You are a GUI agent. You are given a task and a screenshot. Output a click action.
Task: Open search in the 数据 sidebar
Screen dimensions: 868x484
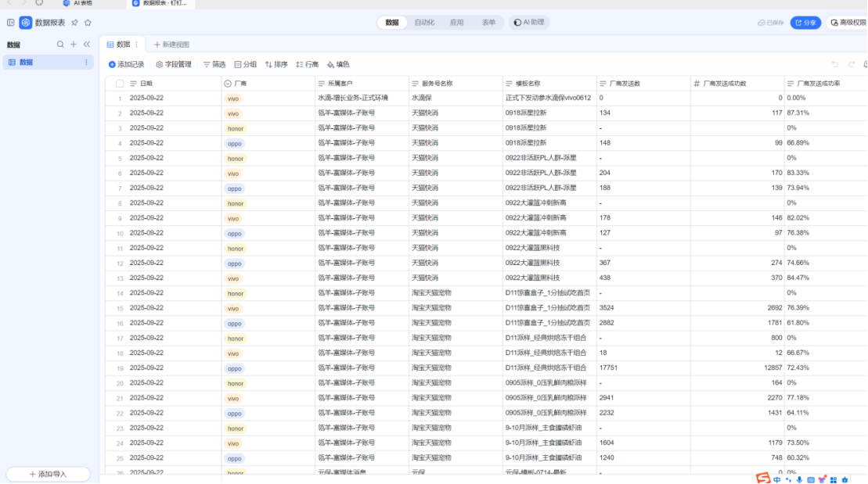coord(60,45)
